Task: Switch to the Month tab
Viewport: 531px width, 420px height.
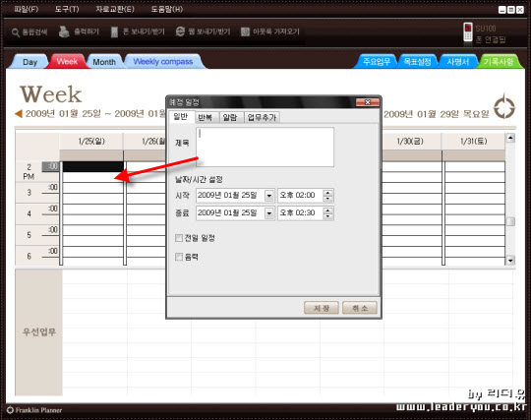Action: click(104, 62)
